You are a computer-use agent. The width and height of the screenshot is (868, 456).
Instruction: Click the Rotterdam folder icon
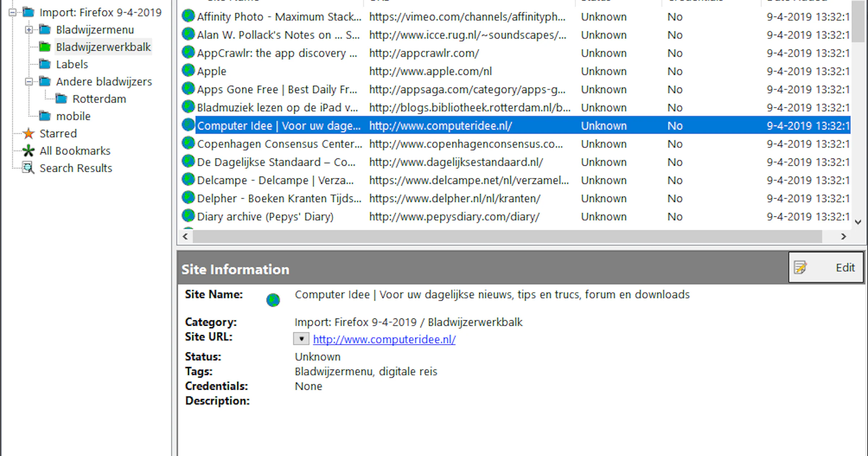(x=61, y=98)
